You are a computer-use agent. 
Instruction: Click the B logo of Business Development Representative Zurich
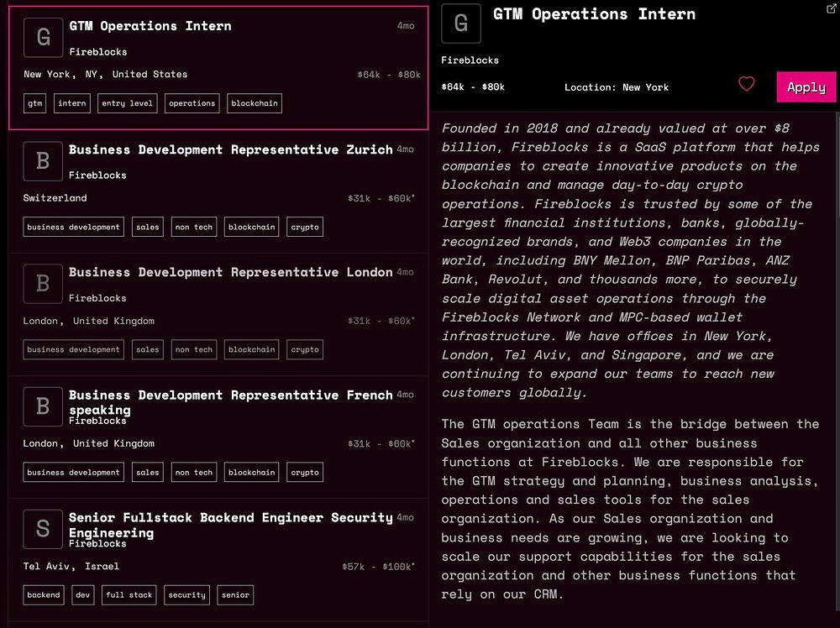tap(43, 161)
